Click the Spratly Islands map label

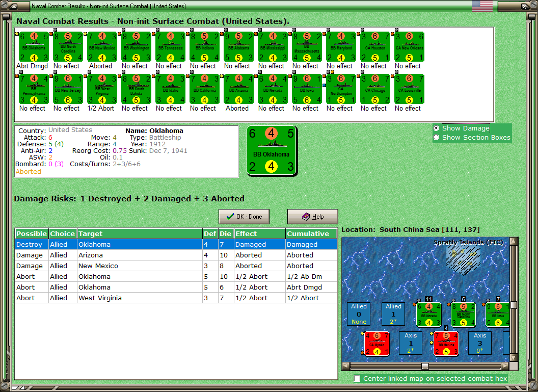tap(468, 242)
